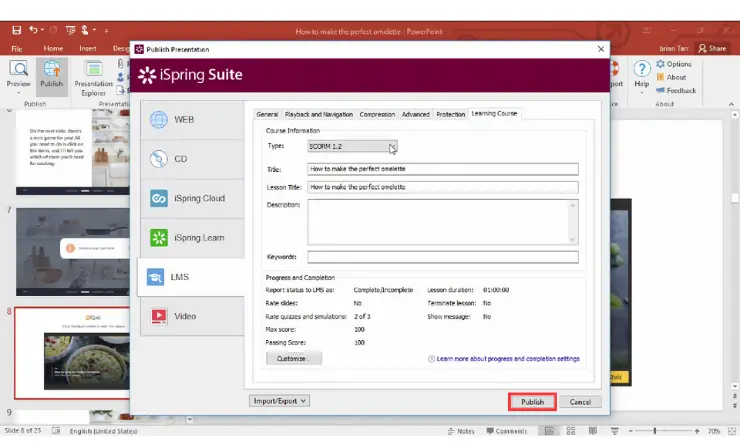Click the Save icon in PowerPoint toolbar
Screen dimensions: 740x448
pos(17,30)
